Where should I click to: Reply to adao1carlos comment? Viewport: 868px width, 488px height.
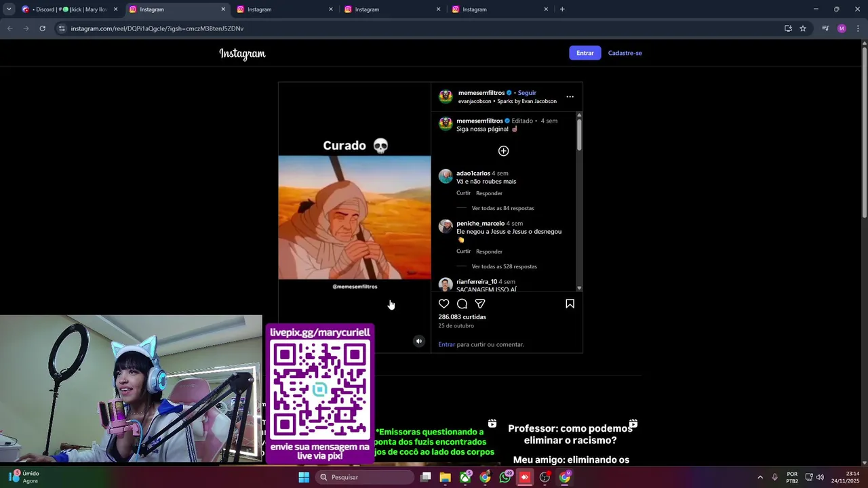point(489,193)
